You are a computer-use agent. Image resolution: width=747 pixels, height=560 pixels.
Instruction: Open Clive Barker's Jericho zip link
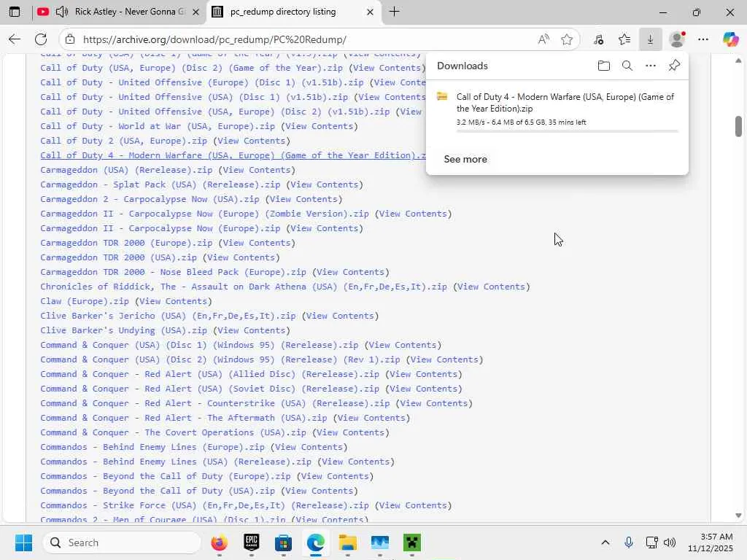click(168, 316)
